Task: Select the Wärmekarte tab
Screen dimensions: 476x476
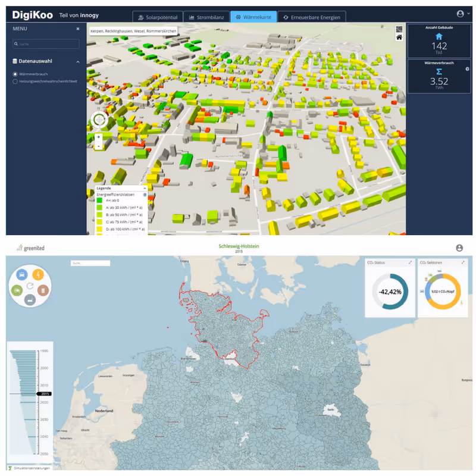Action: [x=253, y=17]
